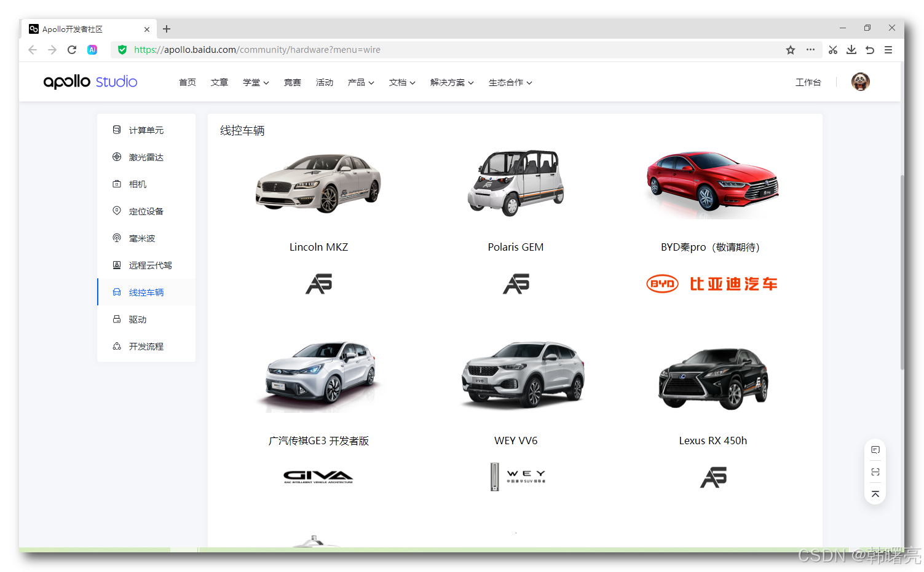Viewport: 924px width, 572px height.
Task: Click the green security shield icon
Action: [x=122, y=50]
